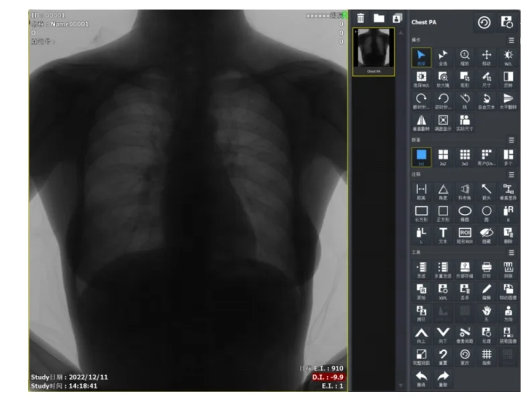Open the 操作 section hamburger menu
Image resolution: width=532 pixels, height=406 pixels.
[511, 40]
